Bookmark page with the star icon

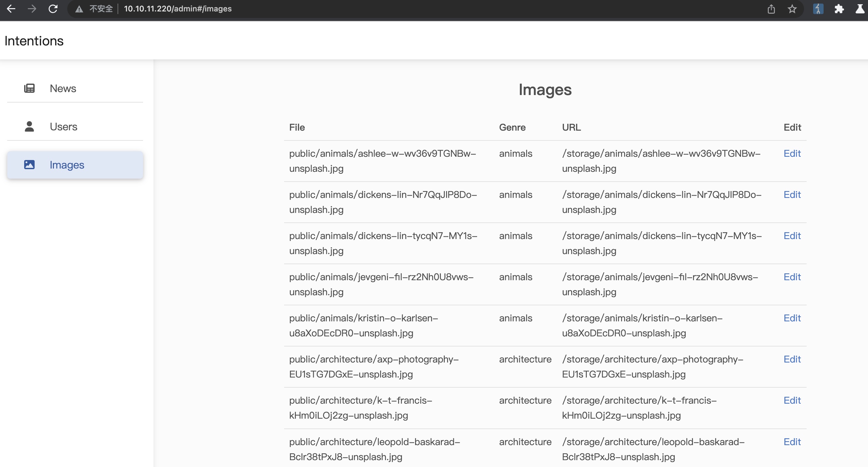(x=792, y=9)
